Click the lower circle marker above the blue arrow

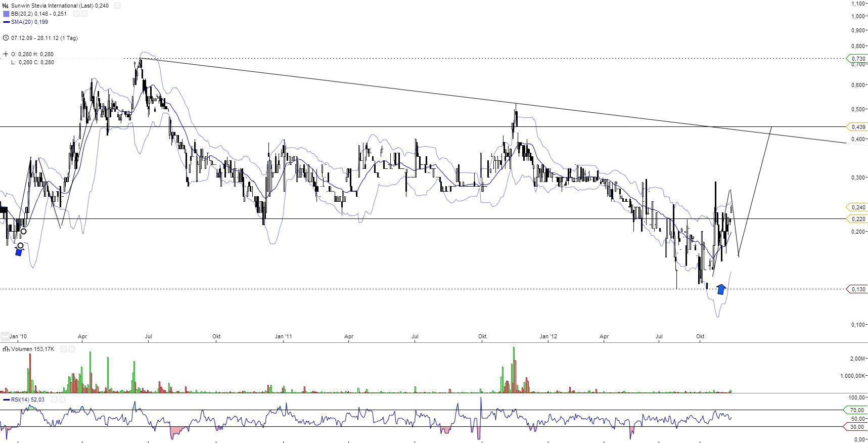pos(20,246)
